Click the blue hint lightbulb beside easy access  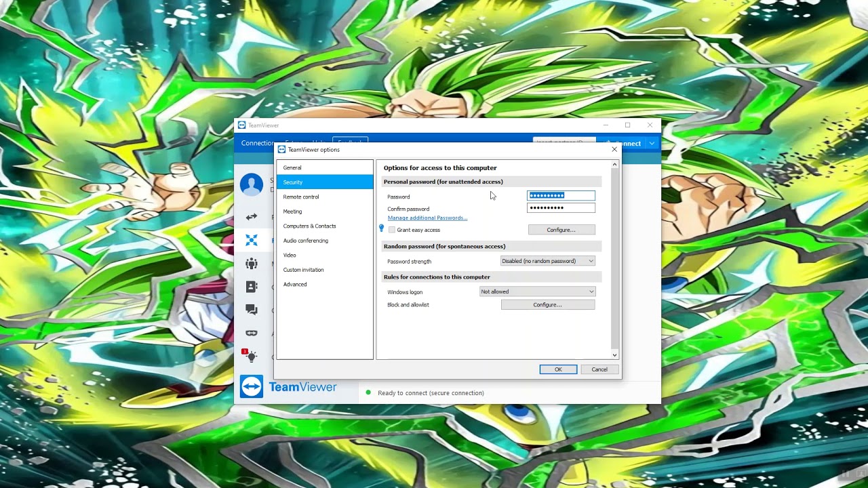pos(381,229)
